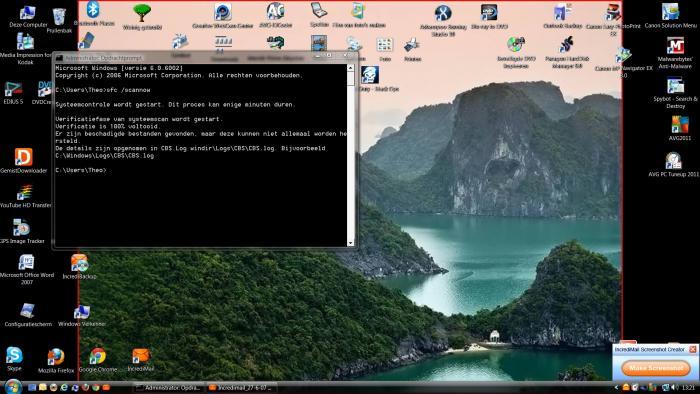
Task: Launch Spybot - Search & Destroy
Action: tap(675, 92)
